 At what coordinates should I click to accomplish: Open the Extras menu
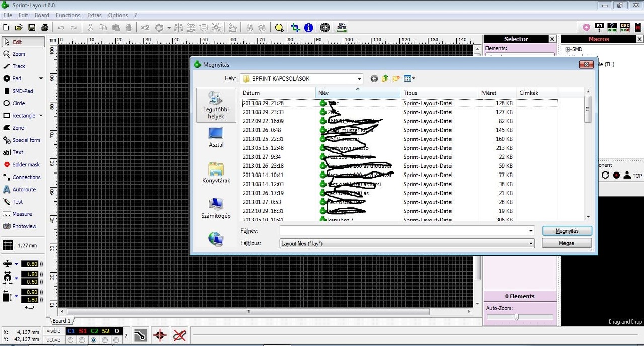coord(94,15)
